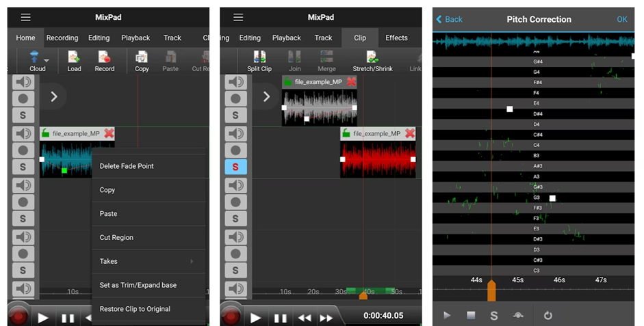The width and height of the screenshot is (644, 326).
Task: Choose Paste in the context menu
Action: click(x=149, y=214)
